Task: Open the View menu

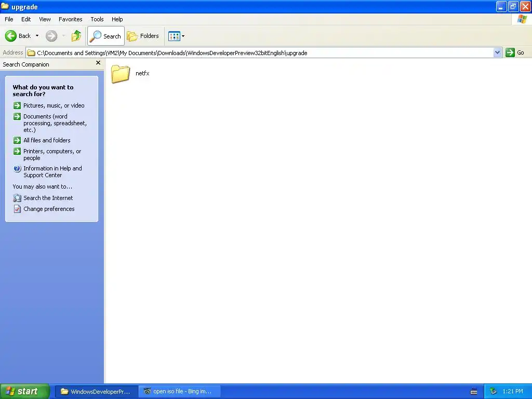Action: 45,19
